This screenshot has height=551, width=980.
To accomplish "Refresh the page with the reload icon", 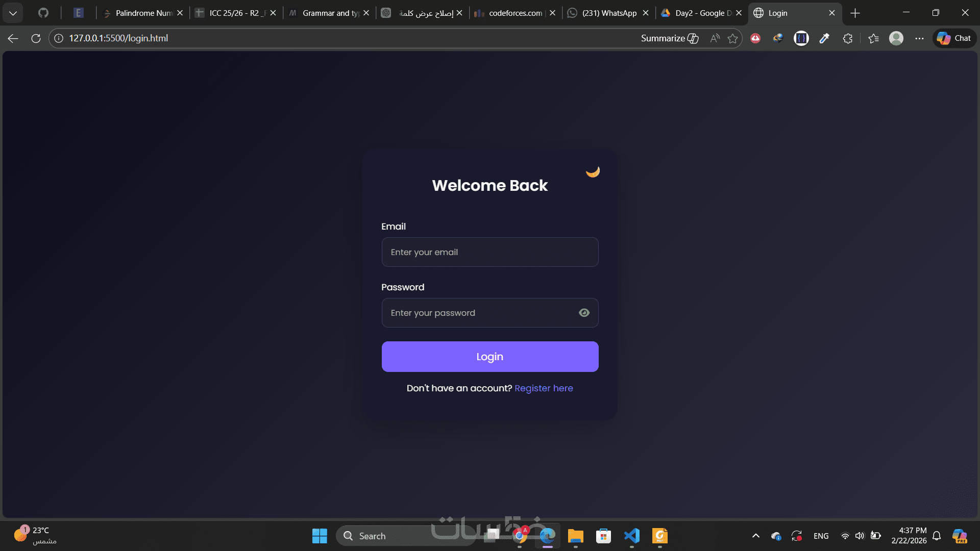I will [36, 38].
